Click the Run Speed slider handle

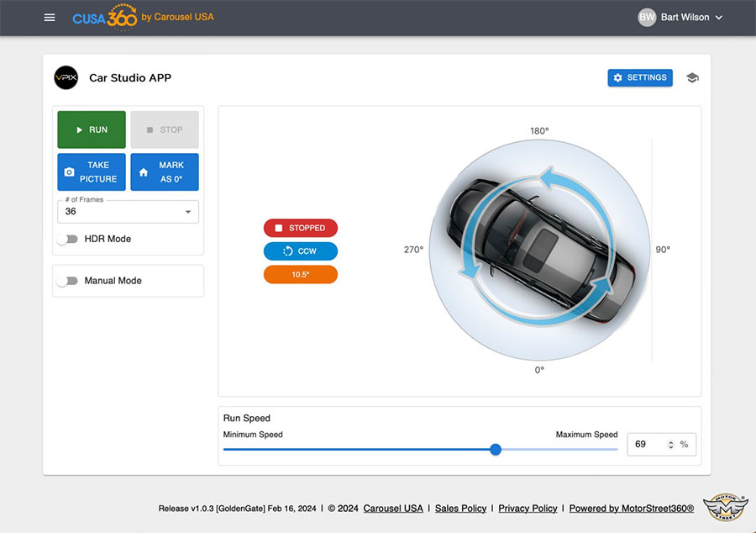point(496,450)
